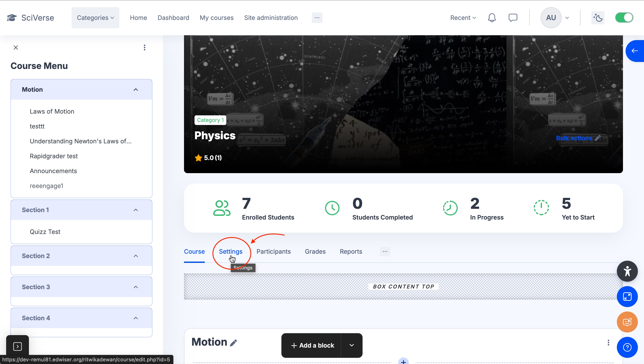Click the dark mode moon icon
The height and width of the screenshot is (364, 644).
point(598,18)
